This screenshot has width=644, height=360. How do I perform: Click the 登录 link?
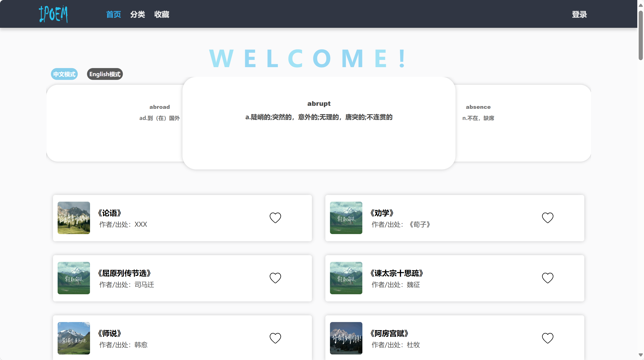coord(579,14)
